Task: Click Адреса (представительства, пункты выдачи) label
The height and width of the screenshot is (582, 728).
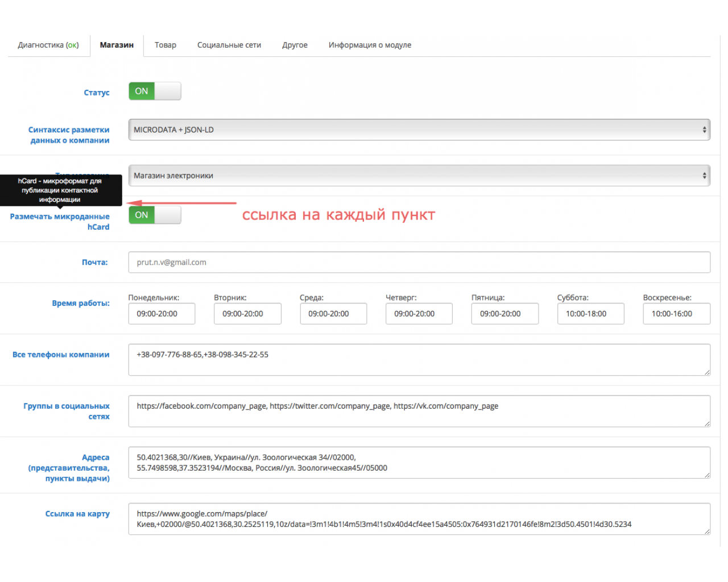Action: point(69,468)
